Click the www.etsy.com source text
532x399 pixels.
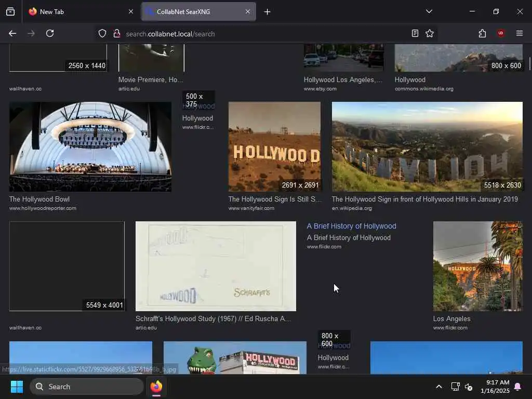320,89
